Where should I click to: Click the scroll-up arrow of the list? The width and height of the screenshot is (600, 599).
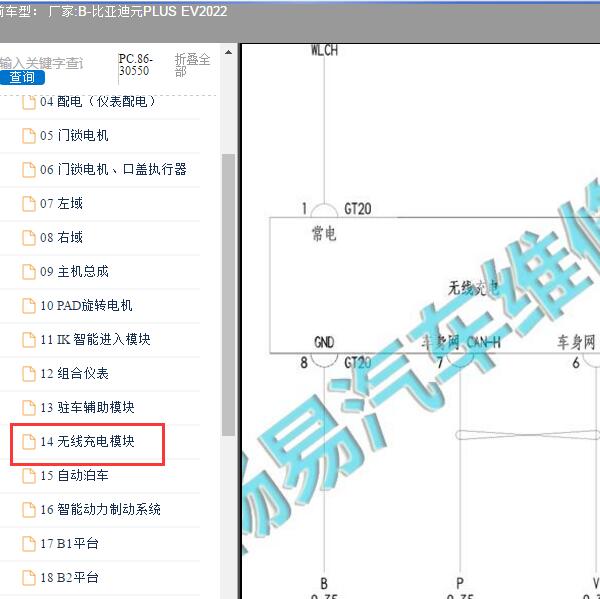228,52
